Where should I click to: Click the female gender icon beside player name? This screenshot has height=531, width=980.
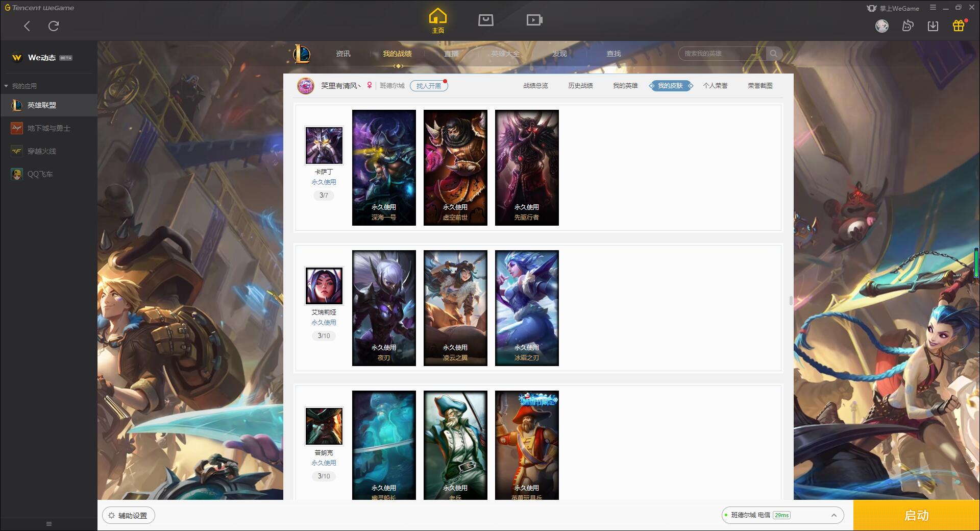click(x=370, y=85)
